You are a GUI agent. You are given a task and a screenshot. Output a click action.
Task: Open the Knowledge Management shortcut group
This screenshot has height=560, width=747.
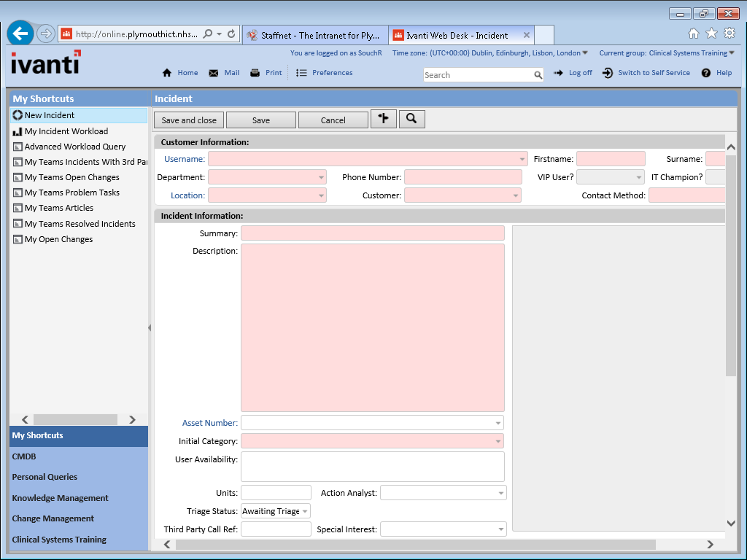(79, 497)
